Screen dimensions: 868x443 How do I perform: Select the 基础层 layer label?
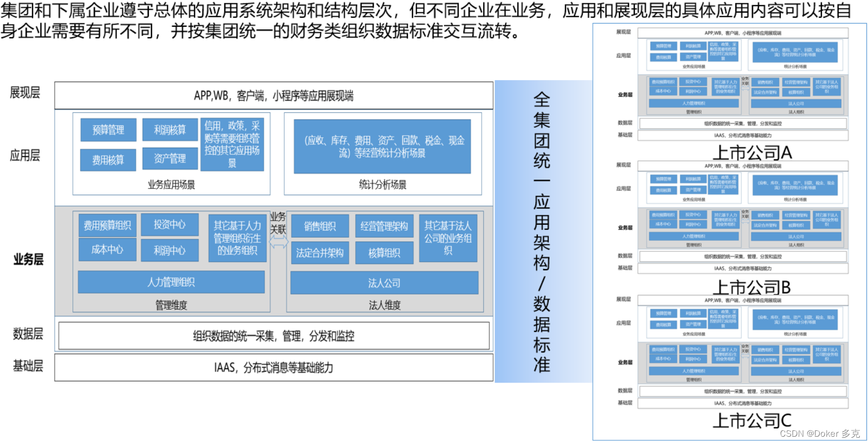point(28,366)
